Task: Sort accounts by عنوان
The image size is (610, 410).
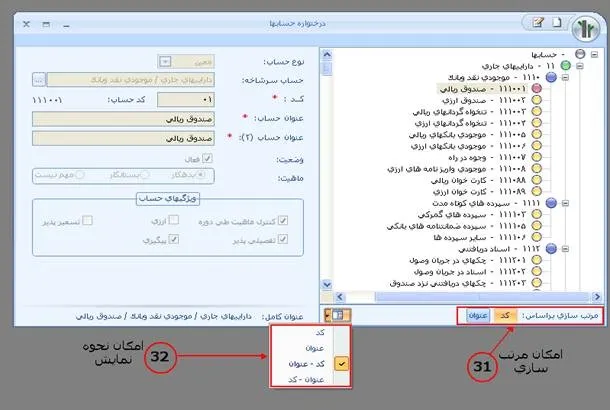Action: point(478,315)
